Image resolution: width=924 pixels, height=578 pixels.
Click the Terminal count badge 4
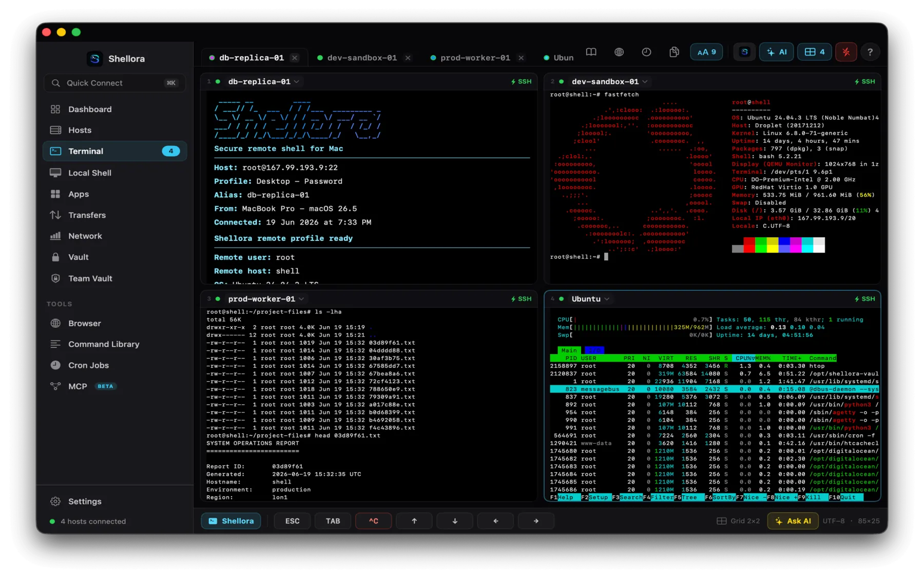point(171,151)
